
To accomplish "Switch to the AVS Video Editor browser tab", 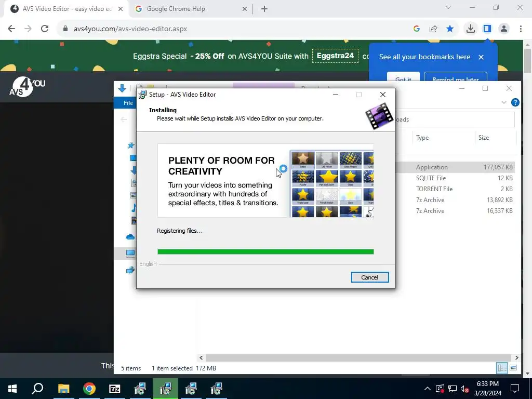I will tap(66, 9).
